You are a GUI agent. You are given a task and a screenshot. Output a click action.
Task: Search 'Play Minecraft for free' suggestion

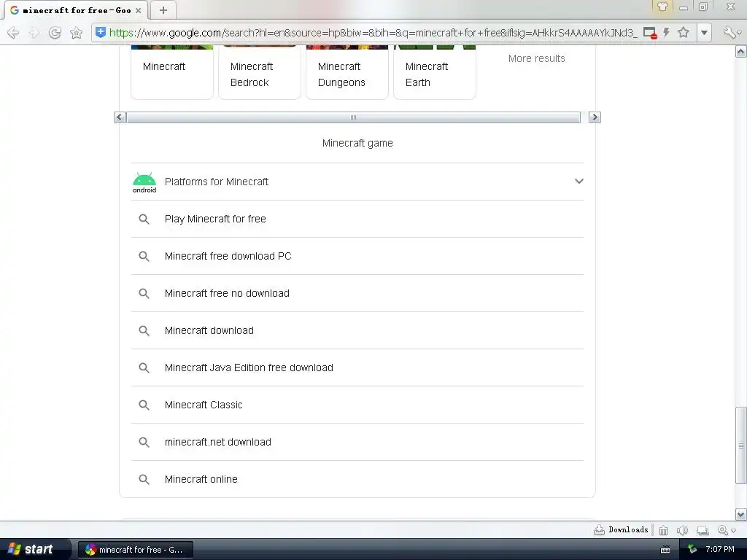[357, 219]
